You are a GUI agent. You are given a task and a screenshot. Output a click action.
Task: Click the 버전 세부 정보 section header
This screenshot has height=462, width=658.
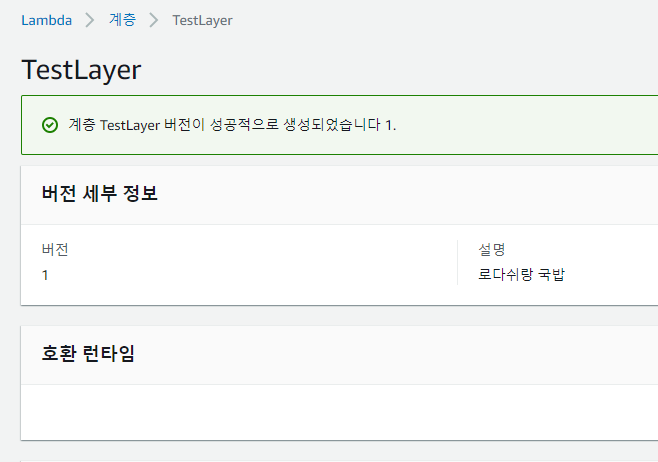(x=99, y=194)
